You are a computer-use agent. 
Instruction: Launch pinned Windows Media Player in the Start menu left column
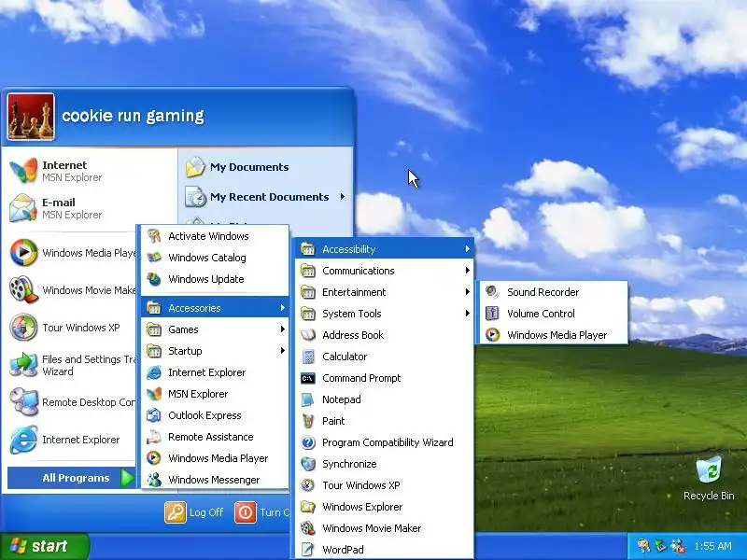point(72,252)
